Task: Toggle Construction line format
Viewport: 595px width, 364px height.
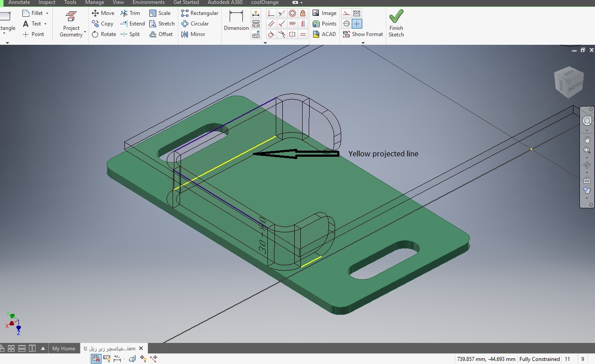Action: point(346,13)
